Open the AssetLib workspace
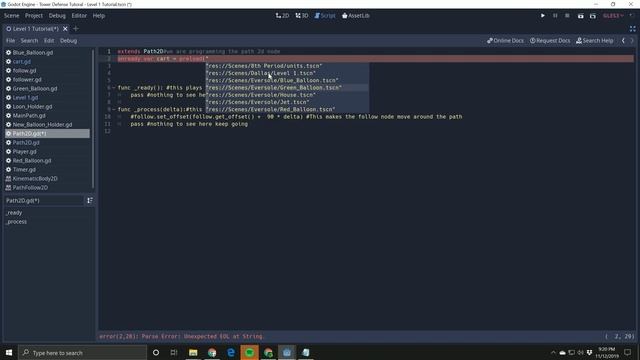The width and height of the screenshot is (640, 360). point(356,16)
